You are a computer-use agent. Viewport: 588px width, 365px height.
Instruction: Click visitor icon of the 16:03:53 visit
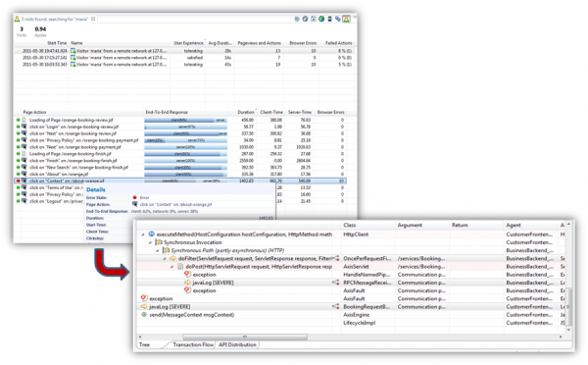tap(73, 64)
